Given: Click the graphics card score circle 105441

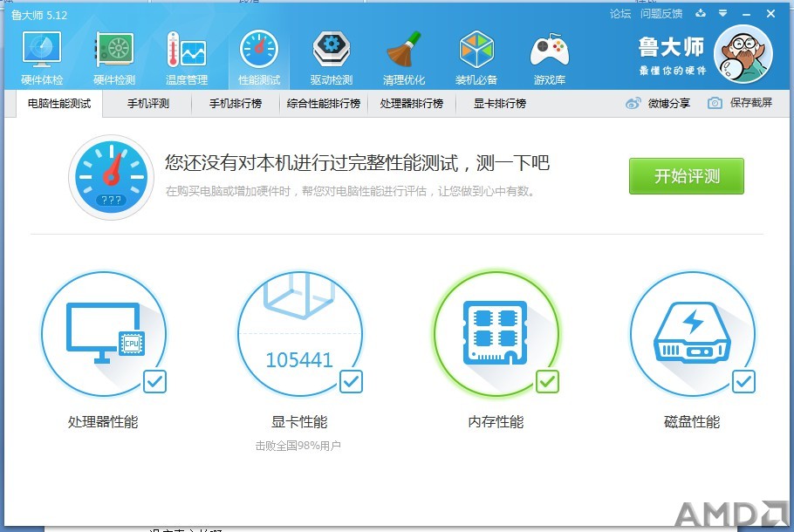Looking at the screenshot, I should pyautogui.click(x=300, y=334).
